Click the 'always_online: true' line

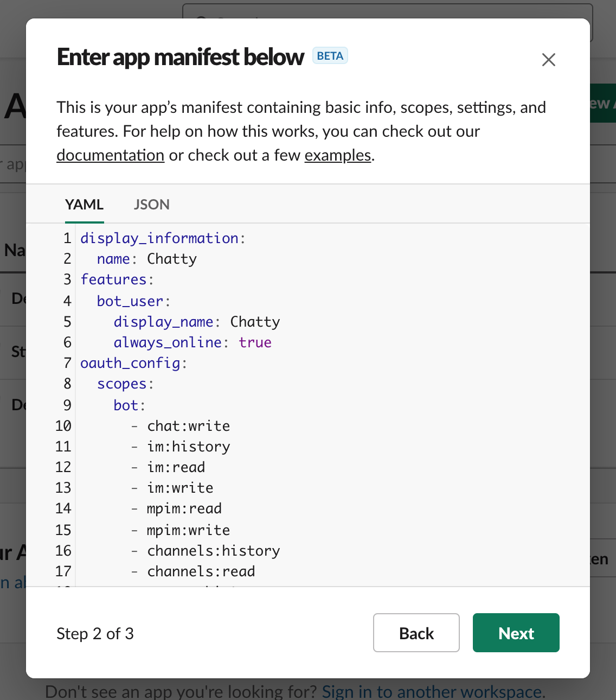tap(193, 342)
